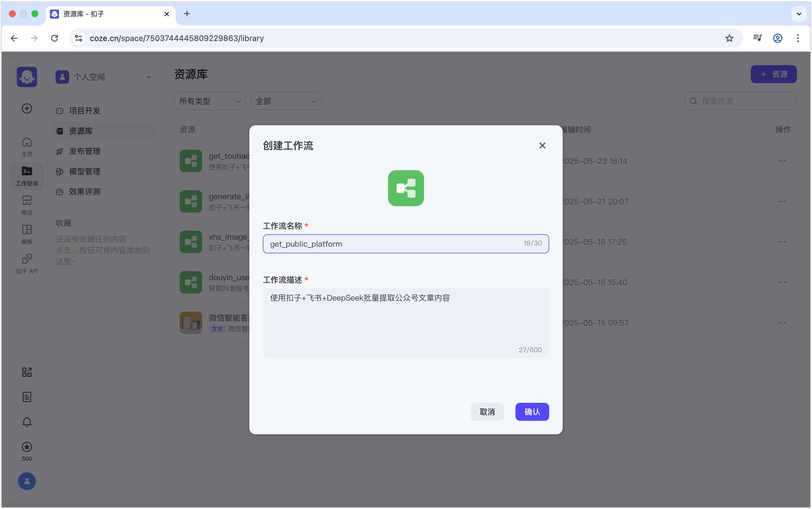Click the 工作流描述 text area

click(405, 322)
